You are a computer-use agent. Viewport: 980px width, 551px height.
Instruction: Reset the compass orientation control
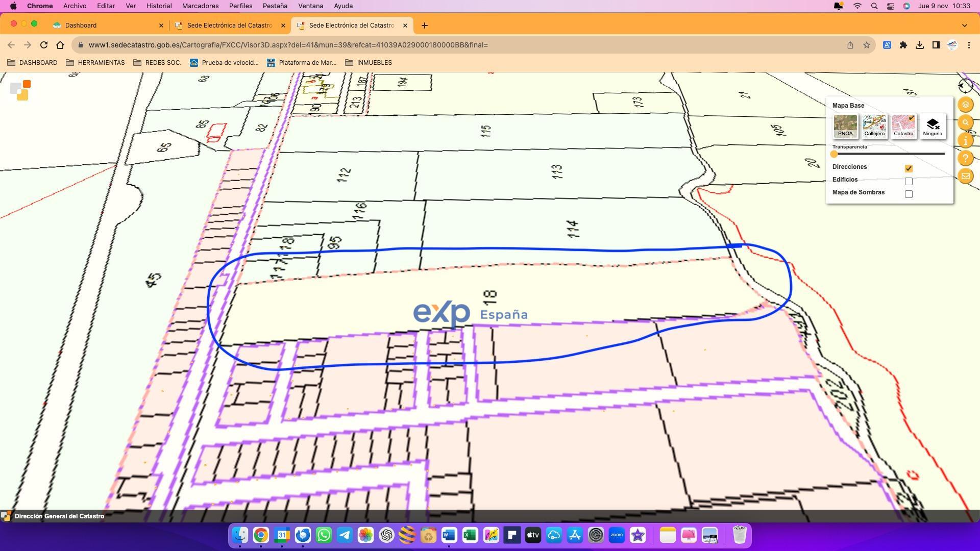click(x=965, y=85)
